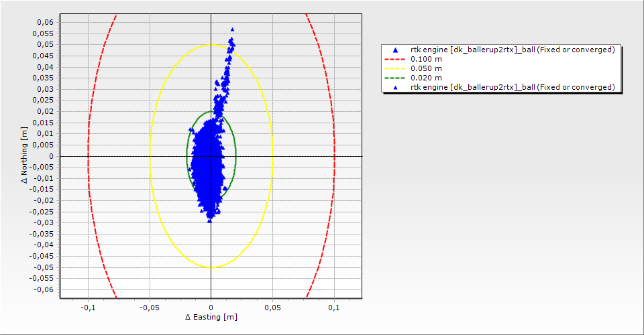
Task: Click the '-0,055' Northing tick label
Action: 42,279
